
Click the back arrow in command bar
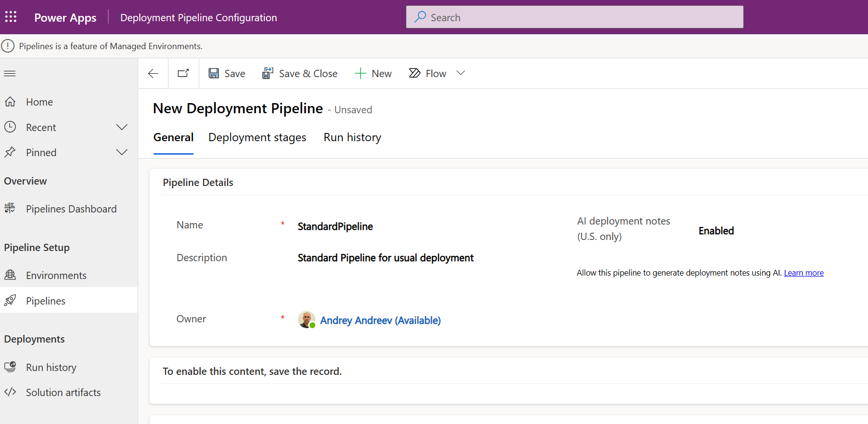[x=153, y=73]
